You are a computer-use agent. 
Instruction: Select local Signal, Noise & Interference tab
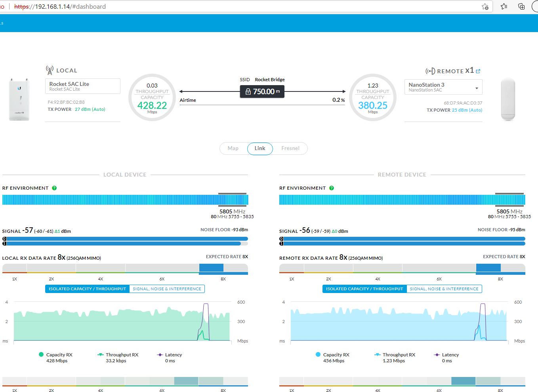click(167, 289)
